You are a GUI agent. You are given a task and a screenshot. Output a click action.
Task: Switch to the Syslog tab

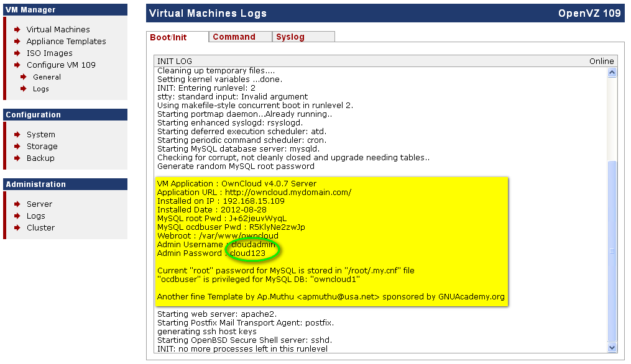click(303, 37)
